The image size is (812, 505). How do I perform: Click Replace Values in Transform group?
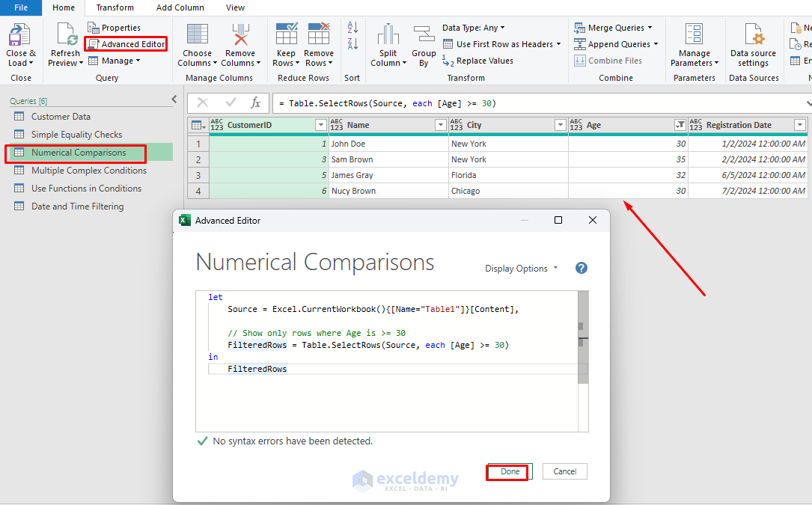(478, 61)
